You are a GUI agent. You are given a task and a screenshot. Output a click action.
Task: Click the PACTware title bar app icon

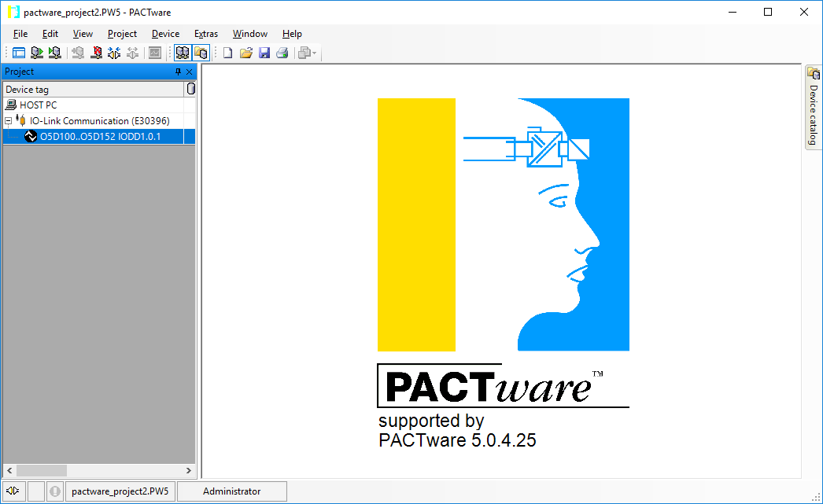click(13, 12)
